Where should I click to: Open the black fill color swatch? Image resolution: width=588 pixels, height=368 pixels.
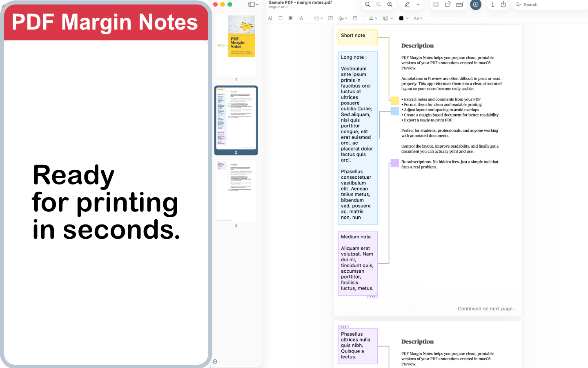(x=402, y=18)
